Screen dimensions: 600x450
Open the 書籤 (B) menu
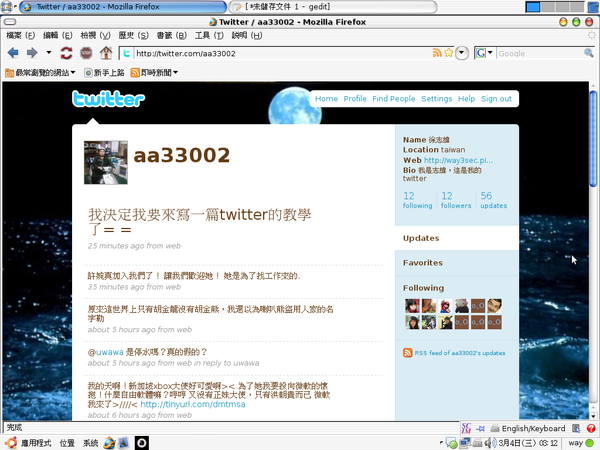click(171, 35)
